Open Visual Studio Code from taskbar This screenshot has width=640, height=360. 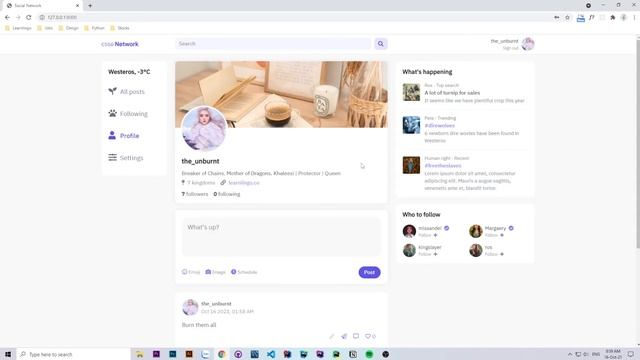point(271,354)
